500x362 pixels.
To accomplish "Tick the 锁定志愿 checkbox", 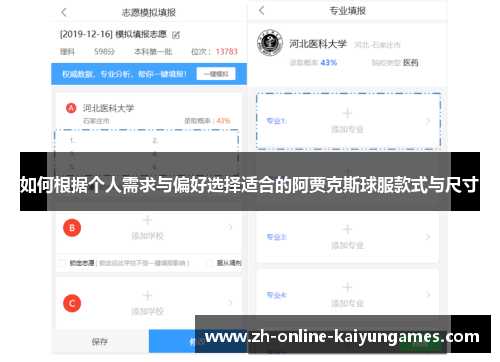I will (62, 263).
